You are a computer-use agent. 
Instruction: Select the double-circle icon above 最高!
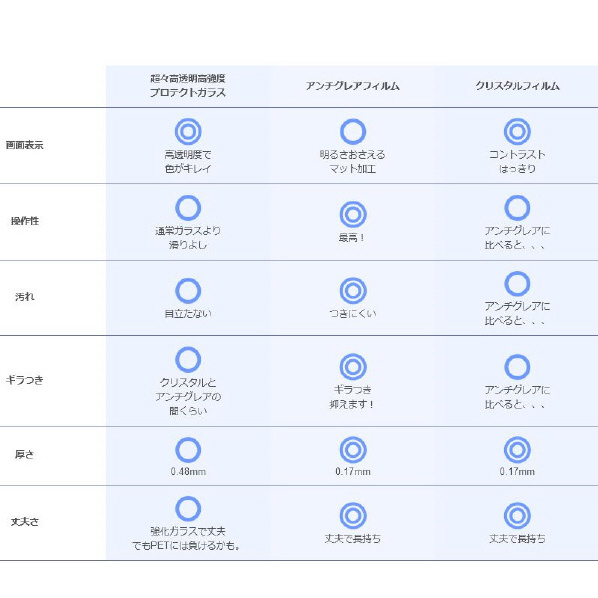point(353,214)
